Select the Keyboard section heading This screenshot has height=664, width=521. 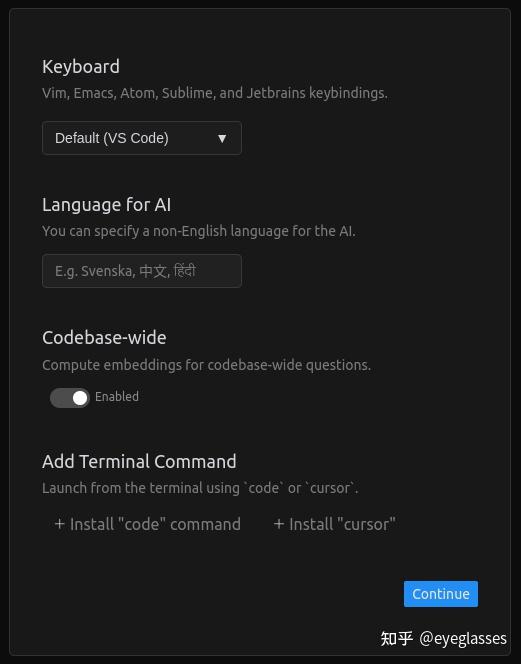click(x=81, y=67)
